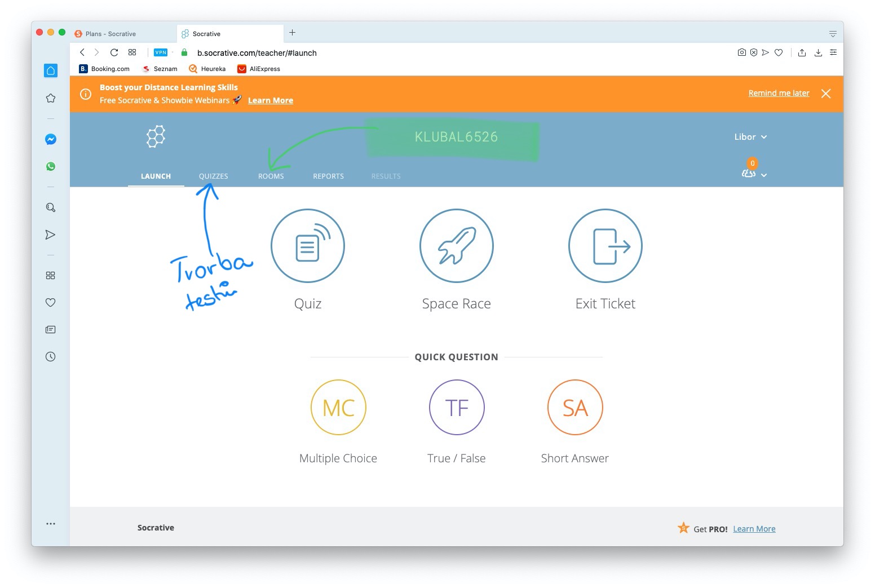875x588 pixels.
Task: Click the browser address bar
Action: [x=257, y=53]
